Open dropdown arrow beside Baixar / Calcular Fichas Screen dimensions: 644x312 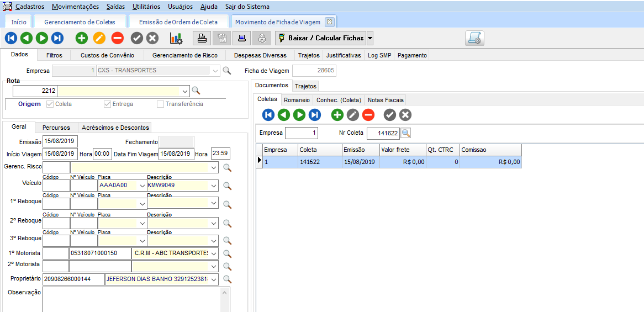pyautogui.click(x=370, y=38)
